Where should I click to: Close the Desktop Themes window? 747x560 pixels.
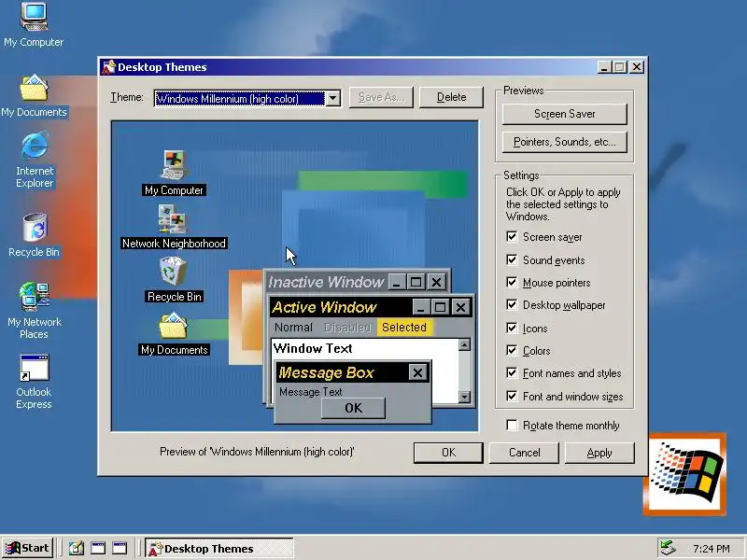coord(637,67)
